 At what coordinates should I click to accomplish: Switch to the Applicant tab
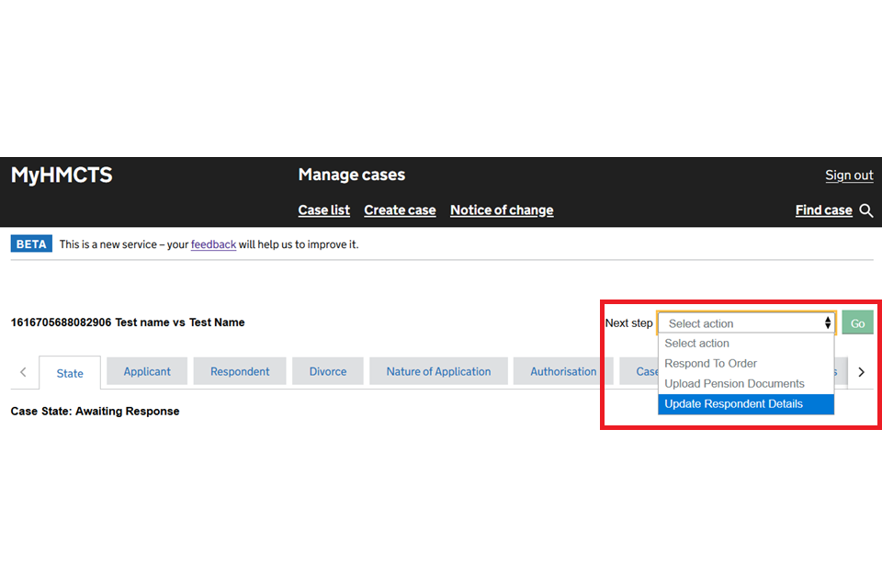click(147, 371)
